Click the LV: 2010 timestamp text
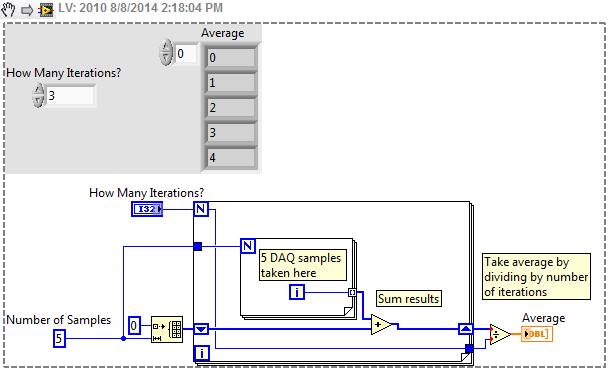Viewport: 609px width, 371px height. pos(140,8)
